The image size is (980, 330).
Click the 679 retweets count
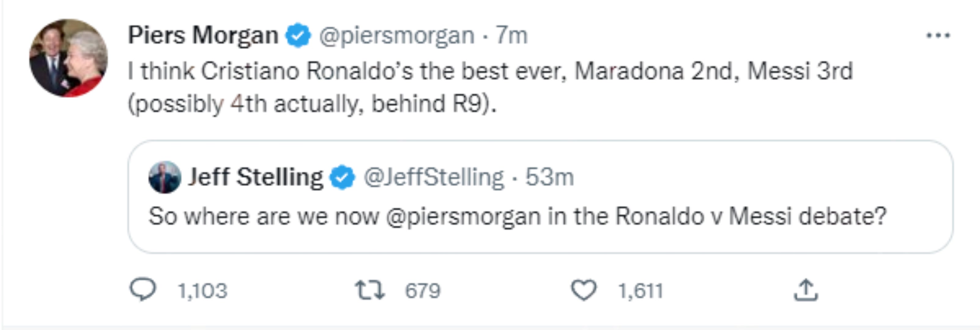coord(422,291)
